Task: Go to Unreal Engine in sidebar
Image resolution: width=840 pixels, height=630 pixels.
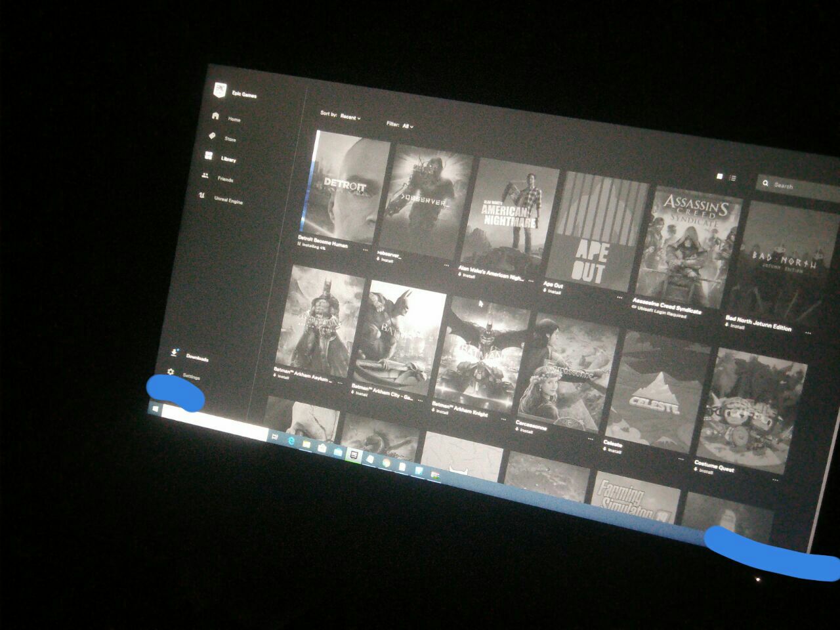Action: (228, 200)
